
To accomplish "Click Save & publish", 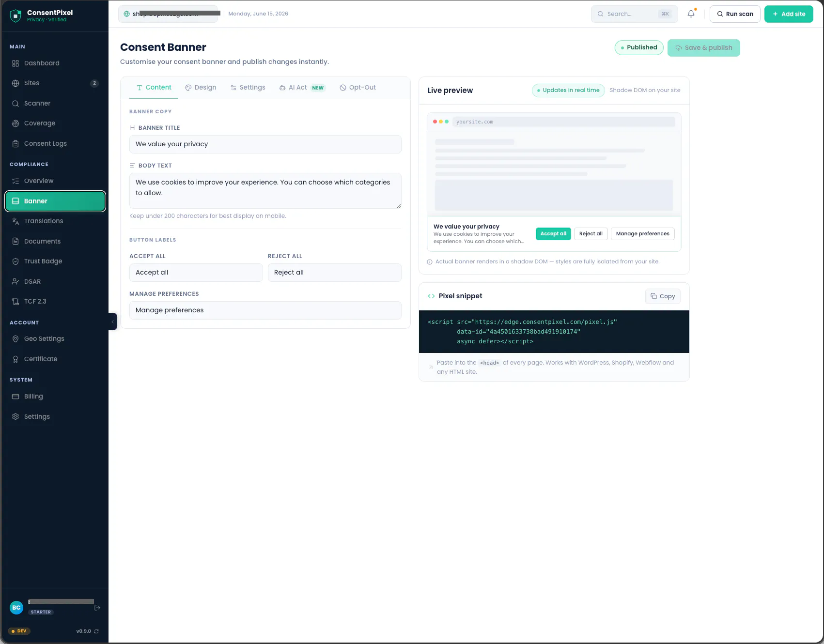I will point(704,48).
